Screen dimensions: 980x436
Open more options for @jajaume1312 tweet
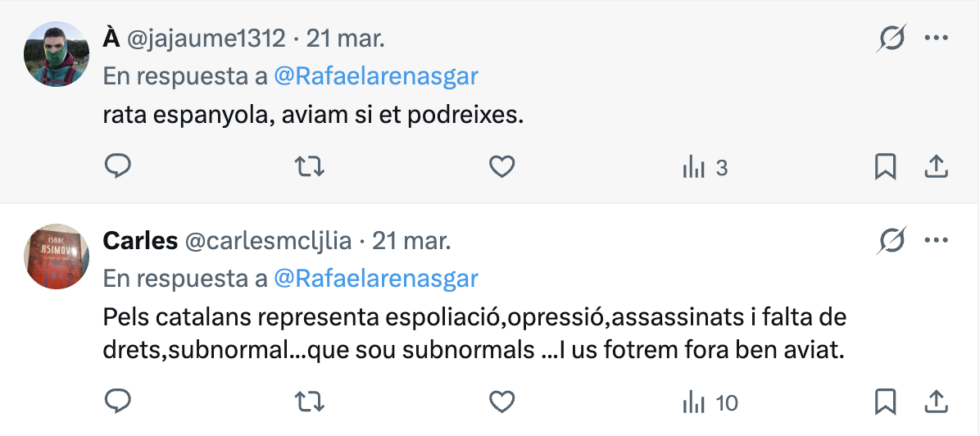[x=937, y=38]
